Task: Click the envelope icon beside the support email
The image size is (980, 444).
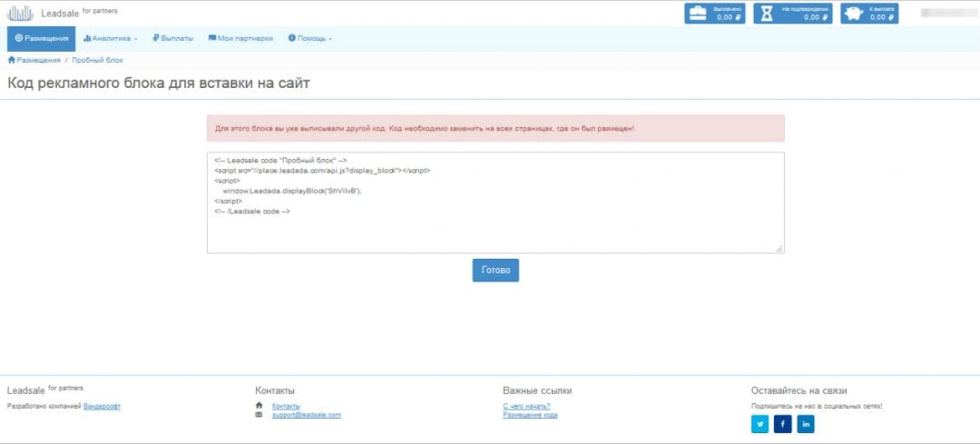Action: (259, 415)
